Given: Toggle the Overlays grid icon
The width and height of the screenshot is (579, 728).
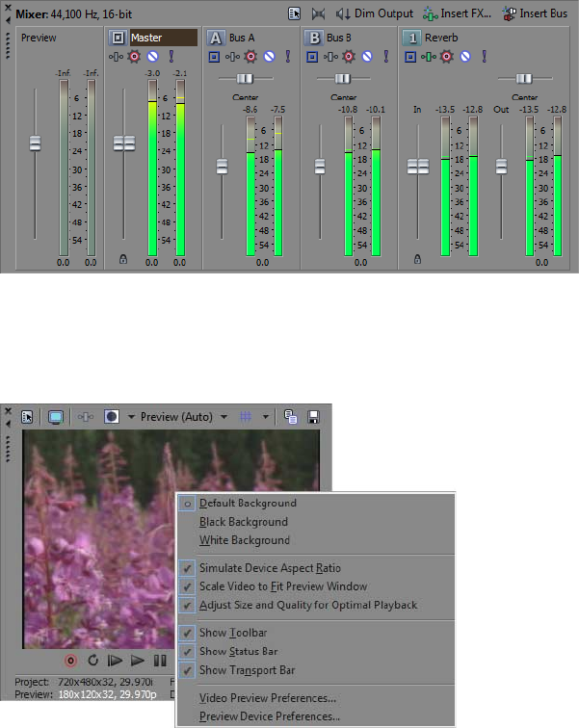Looking at the screenshot, I should point(246,417).
